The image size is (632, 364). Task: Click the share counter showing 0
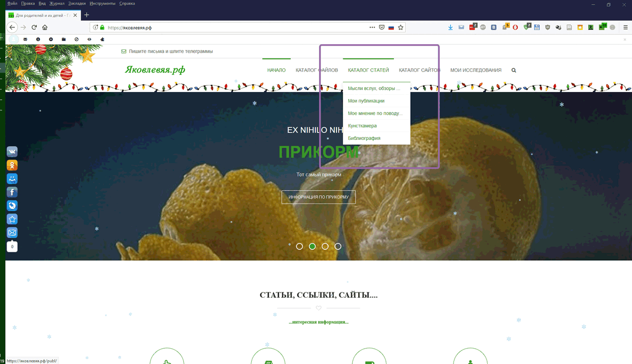12,246
